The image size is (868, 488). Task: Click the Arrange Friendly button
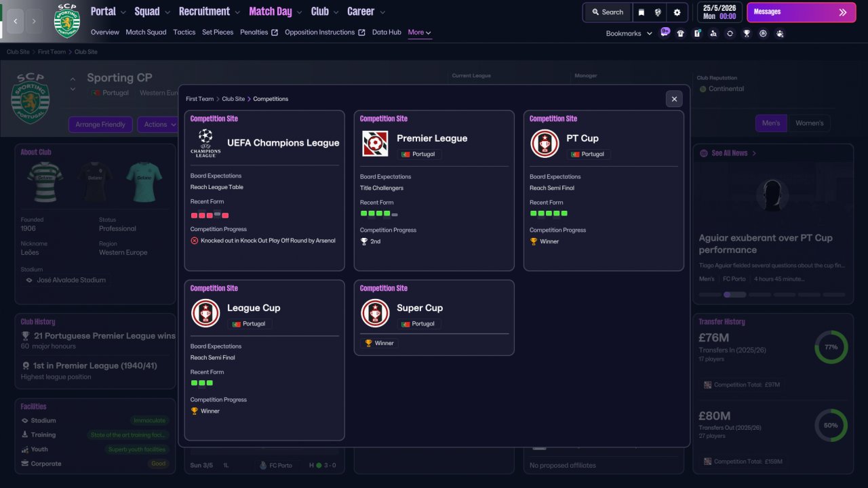click(x=101, y=125)
